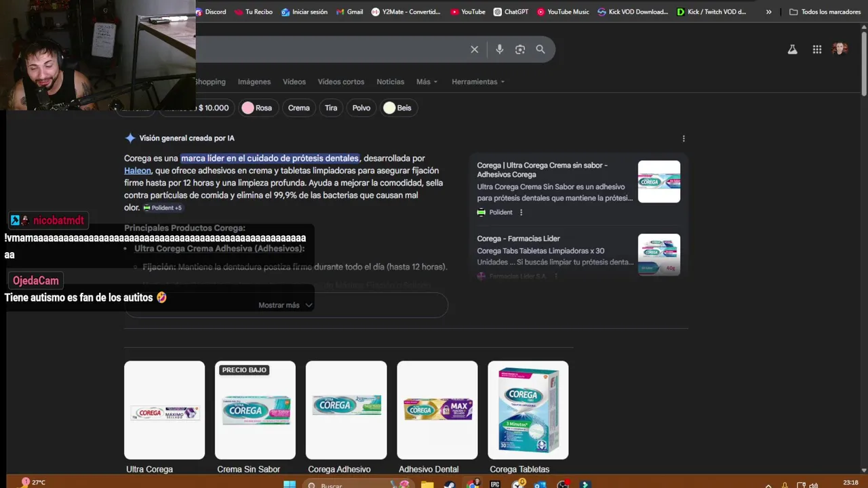Screen dimensions: 868x488
Task: Open the Gmail bookmark
Action: [349, 12]
